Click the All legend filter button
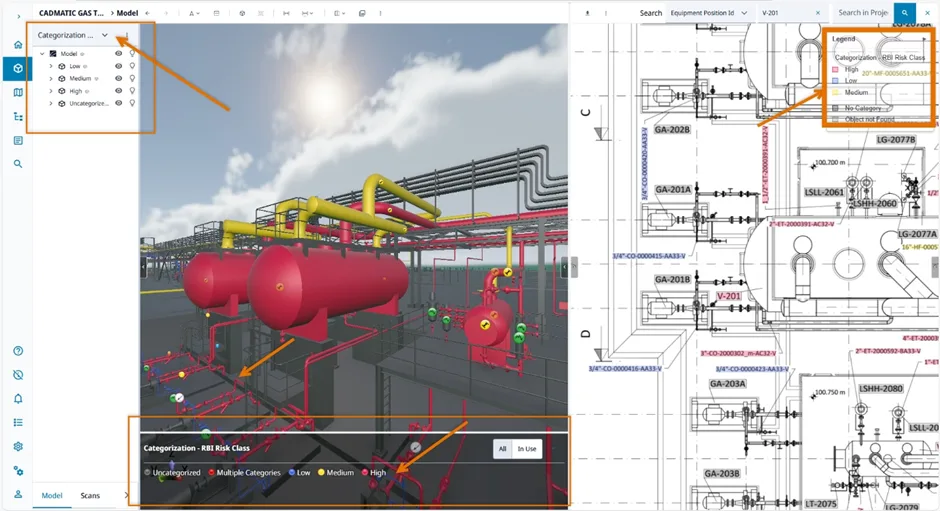The width and height of the screenshot is (940, 511). 502,449
